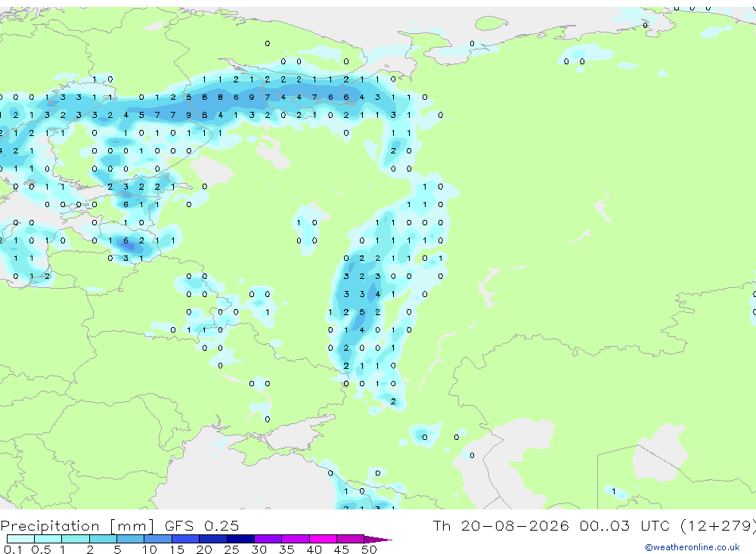Click the 25–30 mm navy legend swatch
Screen dimensions: 756x554
click(240, 539)
